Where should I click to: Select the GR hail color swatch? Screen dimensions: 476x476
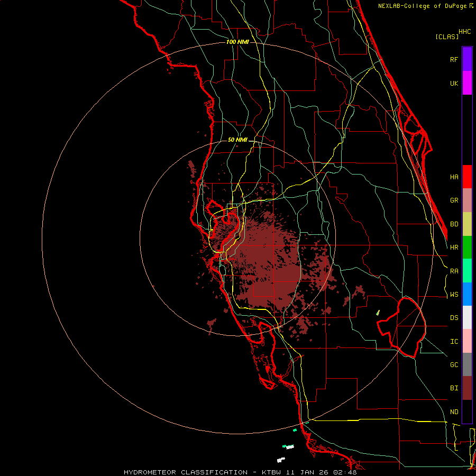point(467,200)
